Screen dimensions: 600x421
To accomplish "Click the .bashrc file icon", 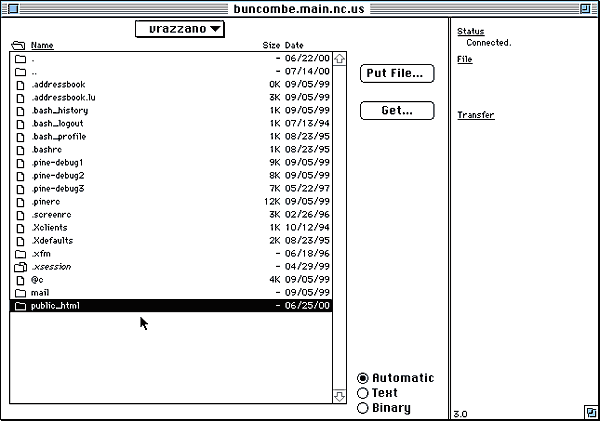I will [20, 150].
